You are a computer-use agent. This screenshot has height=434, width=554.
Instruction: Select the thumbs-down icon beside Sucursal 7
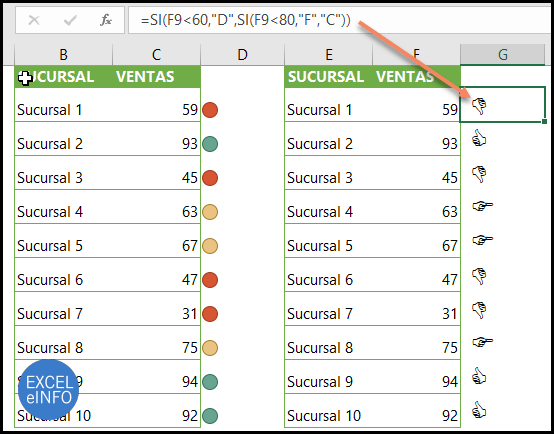pos(479,310)
